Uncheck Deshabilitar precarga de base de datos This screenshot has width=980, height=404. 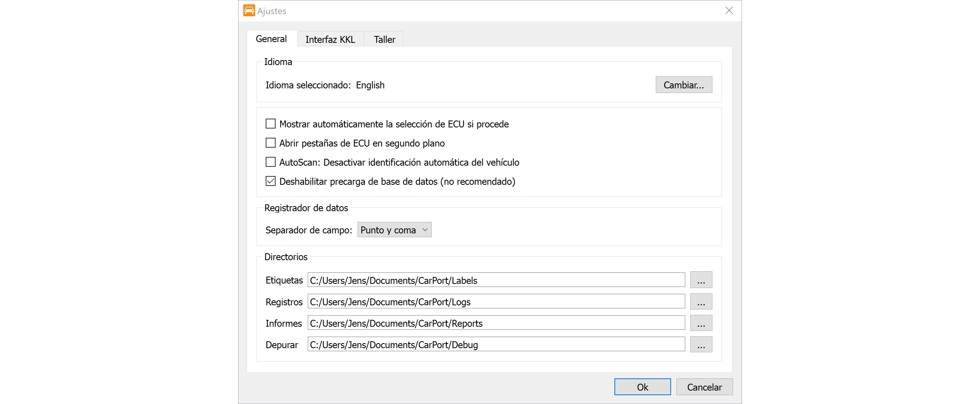tap(271, 181)
